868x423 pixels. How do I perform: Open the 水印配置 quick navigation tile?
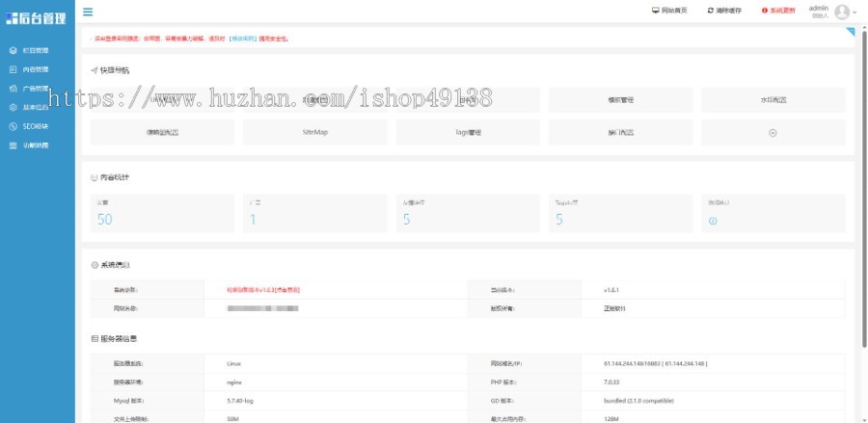773,100
